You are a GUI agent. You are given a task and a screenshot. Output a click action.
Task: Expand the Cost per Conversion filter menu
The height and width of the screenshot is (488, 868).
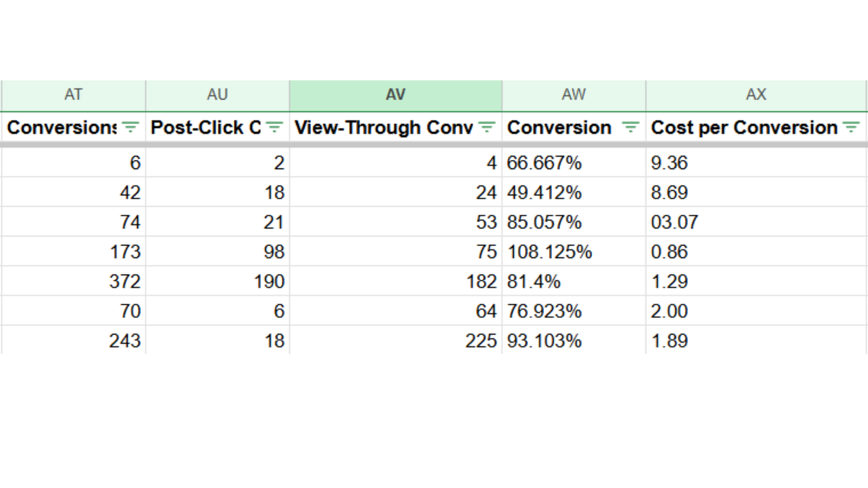pyautogui.click(x=851, y=127)
